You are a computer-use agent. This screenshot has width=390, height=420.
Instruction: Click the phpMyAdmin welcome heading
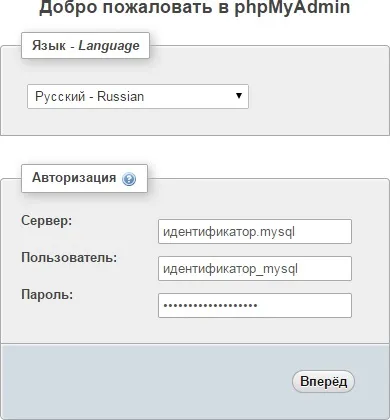pos(195,7)
